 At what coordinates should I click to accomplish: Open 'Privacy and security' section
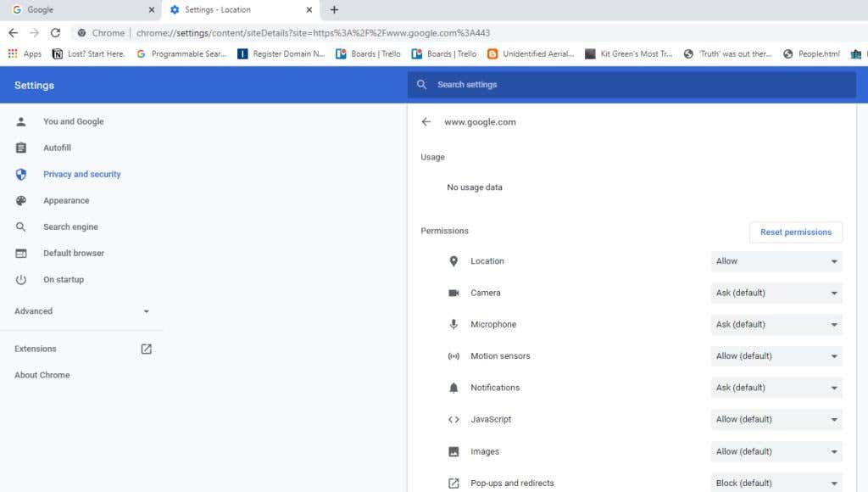82,174
